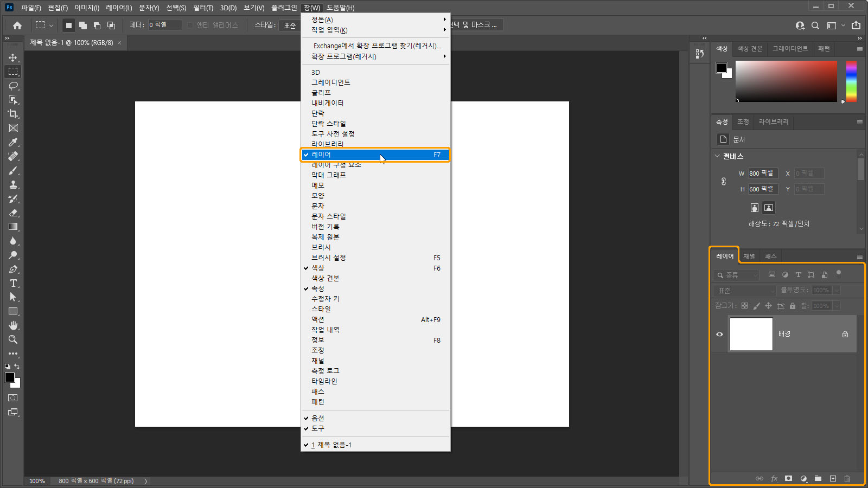Screen dimensions: 868x488
Task: Expand 정돈(A) submenu
Action: coord(375,20)
